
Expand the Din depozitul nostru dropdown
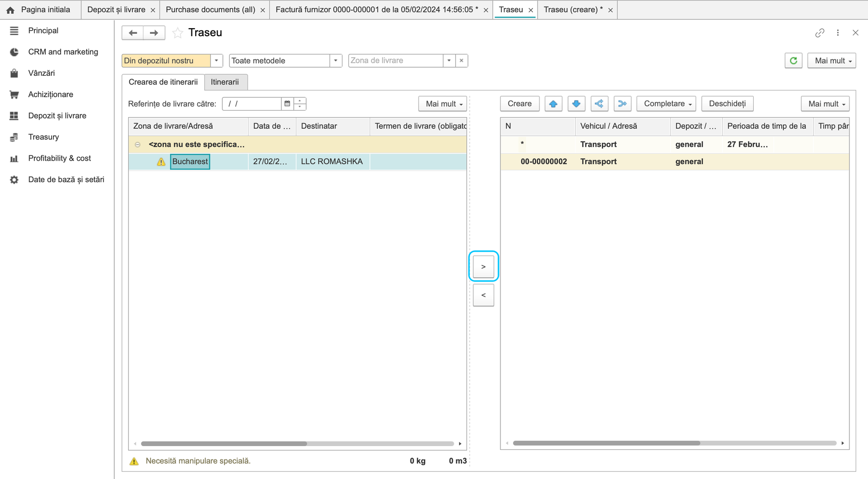(217, 61)
